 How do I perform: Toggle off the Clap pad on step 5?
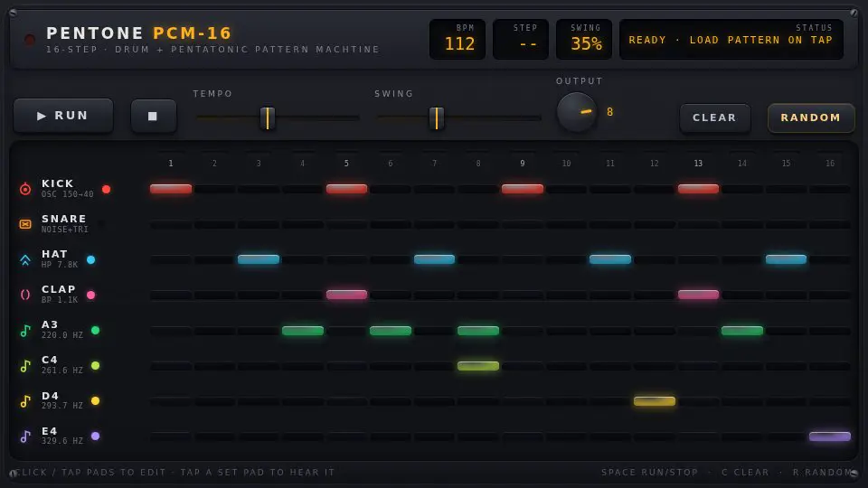pyautogui.click(x=346, y=295)
